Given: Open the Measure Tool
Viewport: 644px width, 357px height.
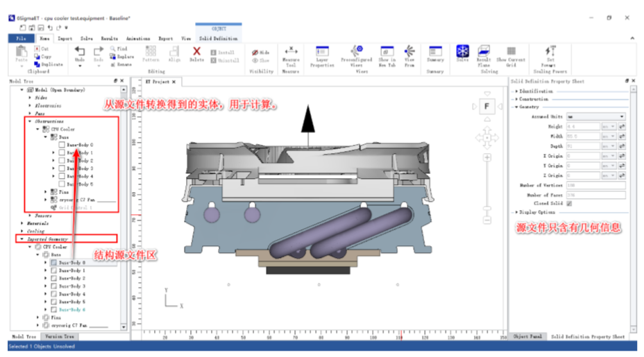Looking at the screenshot, I should pos(291,55).
